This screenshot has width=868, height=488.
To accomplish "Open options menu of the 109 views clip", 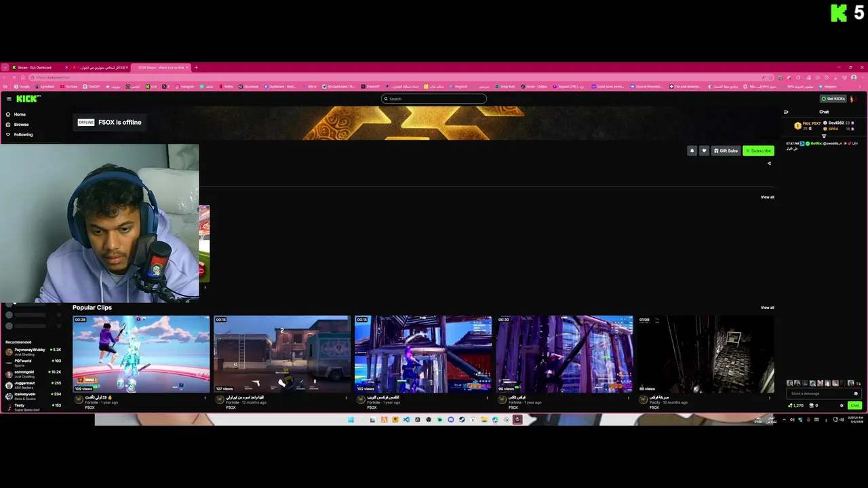I will (x=205, y=398).
